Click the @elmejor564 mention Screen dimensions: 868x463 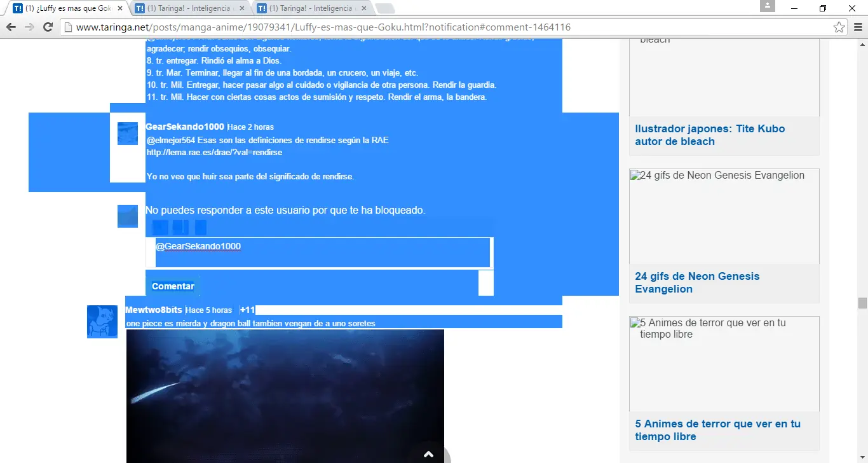point(171,140)
